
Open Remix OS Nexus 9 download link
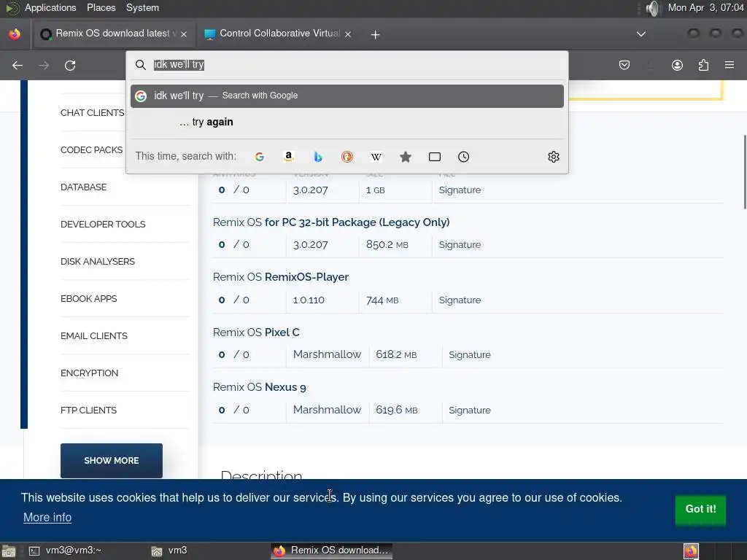(259, 387)
